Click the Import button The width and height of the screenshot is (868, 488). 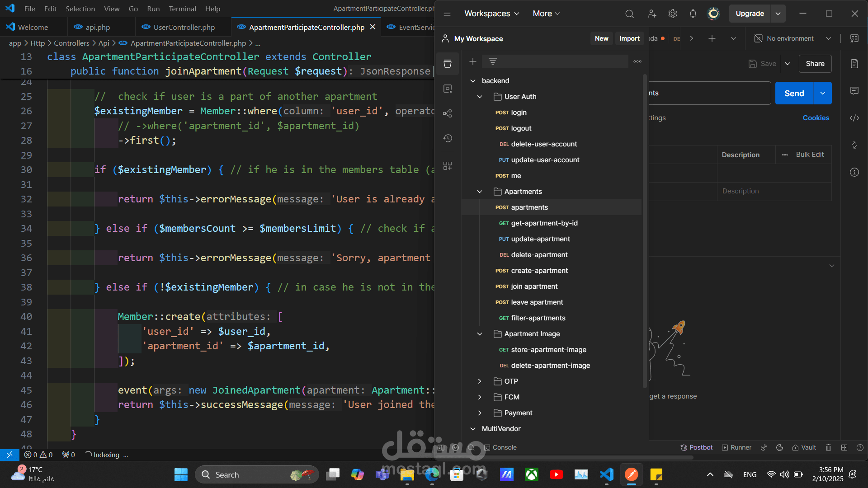[629, 38]
